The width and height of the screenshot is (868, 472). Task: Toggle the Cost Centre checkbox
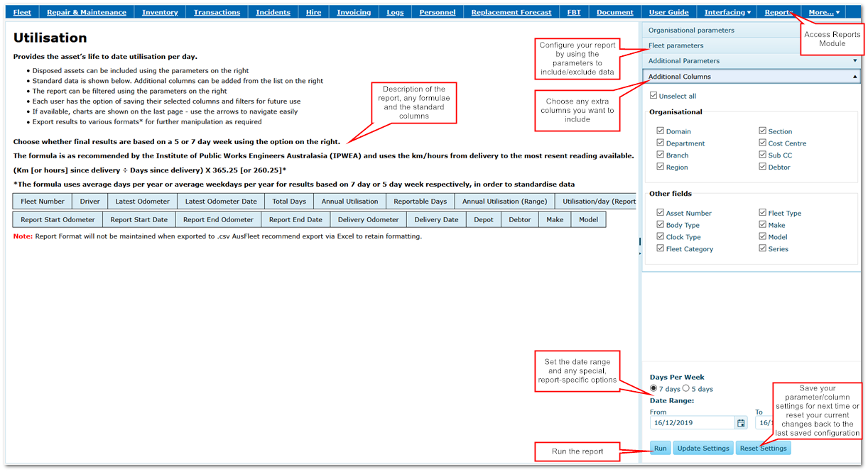(763, 143)
